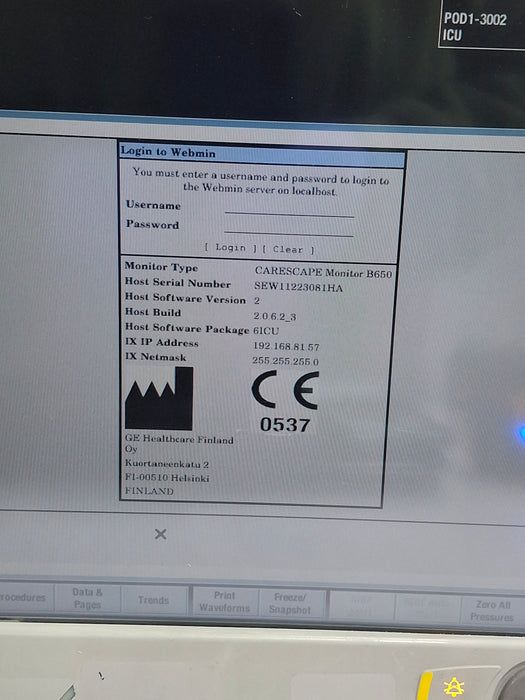Click the alarm bell icon key

point(454,687)
